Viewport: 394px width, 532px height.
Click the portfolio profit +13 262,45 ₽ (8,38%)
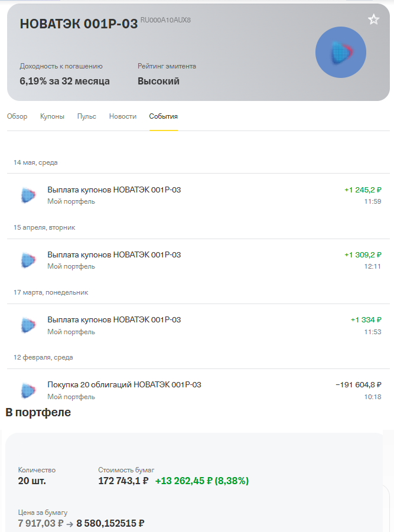coord(202,481)
